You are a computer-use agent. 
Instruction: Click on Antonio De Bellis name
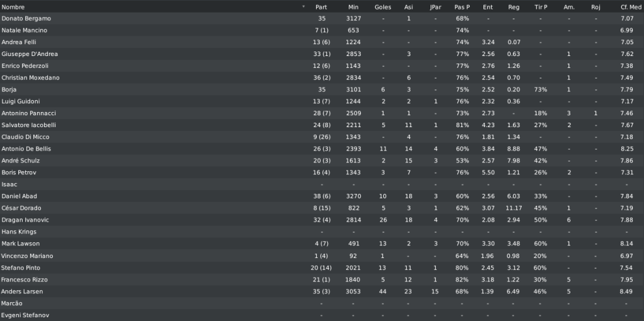tap(26, 149)
